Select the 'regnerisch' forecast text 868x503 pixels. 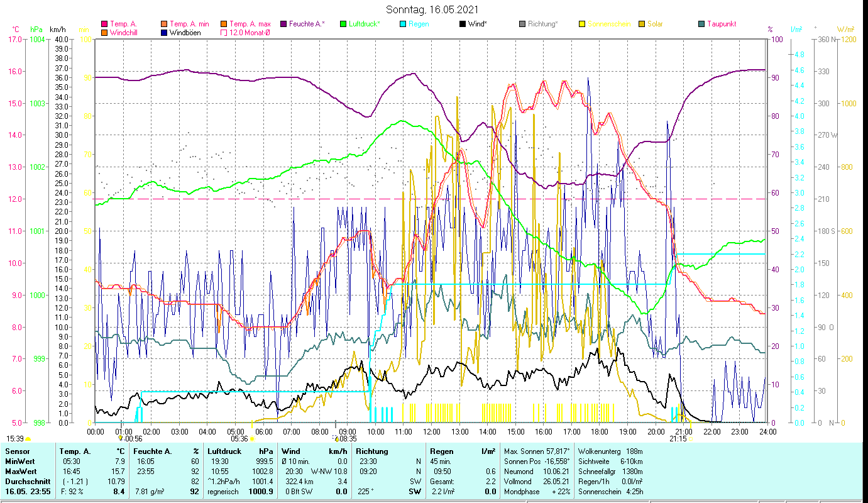pos(223,492)
